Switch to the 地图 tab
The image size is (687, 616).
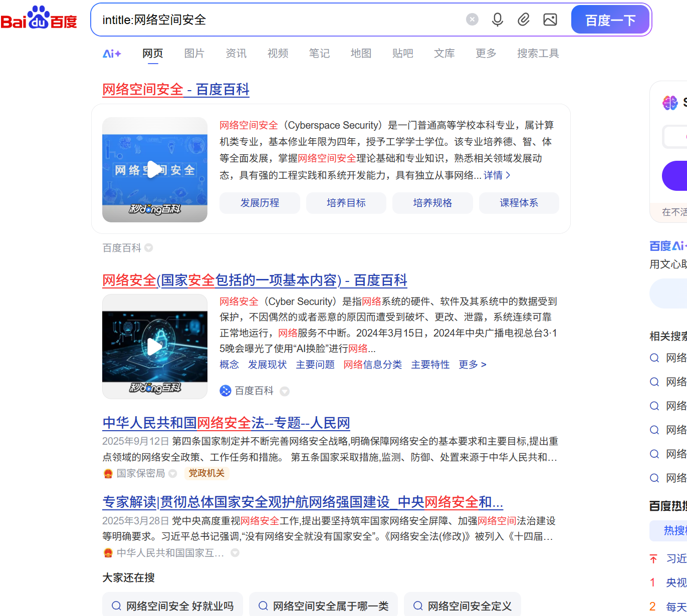[x=361, y=54]
